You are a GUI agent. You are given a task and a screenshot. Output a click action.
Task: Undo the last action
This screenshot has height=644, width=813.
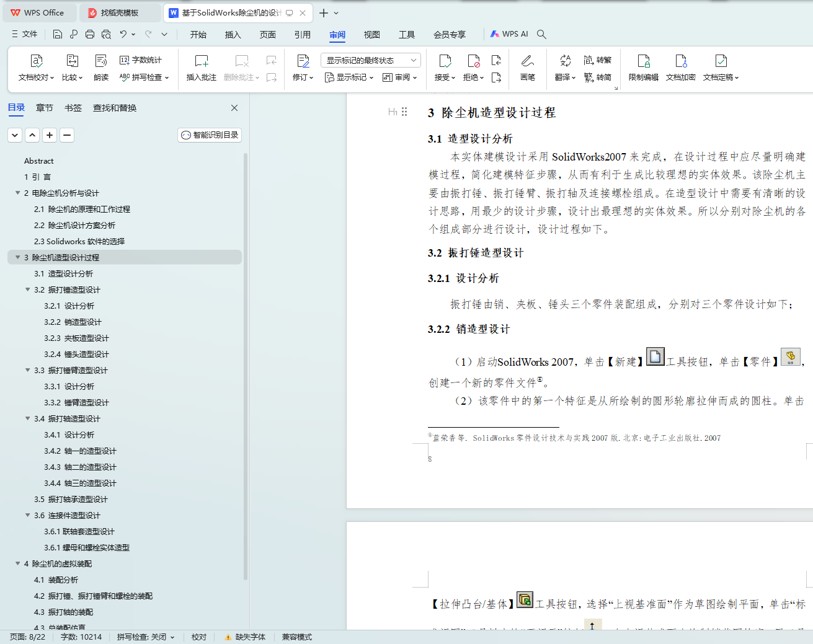point(123,34)
